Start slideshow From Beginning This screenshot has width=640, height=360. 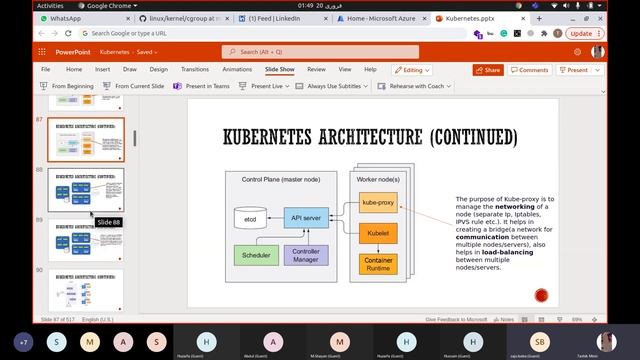(x=67, y=86)
